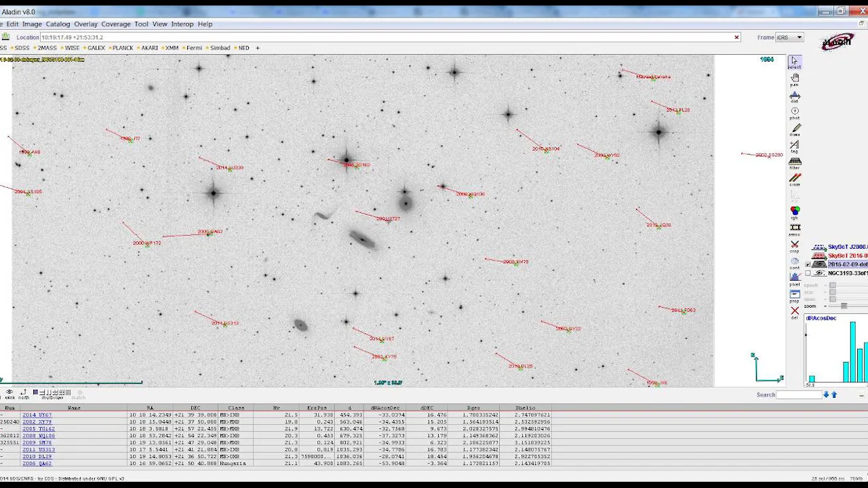Screen dimensions: 868x488
Task: Open the cross-match tool
Action: 795,179
